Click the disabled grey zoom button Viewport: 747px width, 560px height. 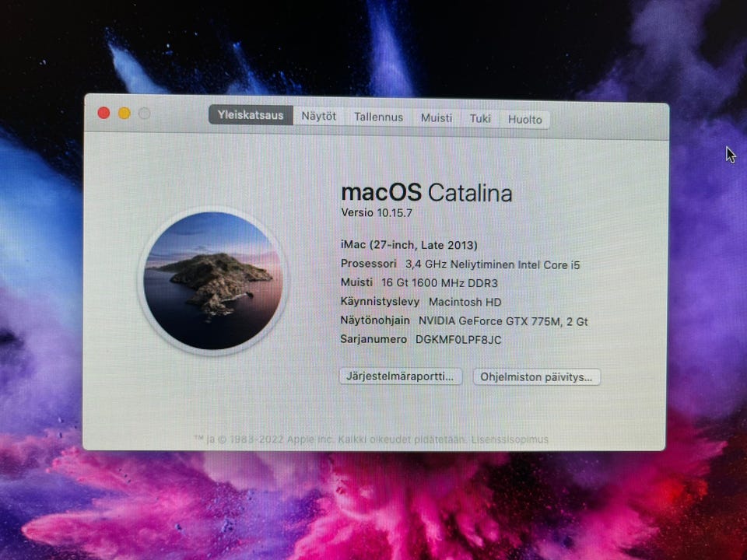(x=145, y=114)
